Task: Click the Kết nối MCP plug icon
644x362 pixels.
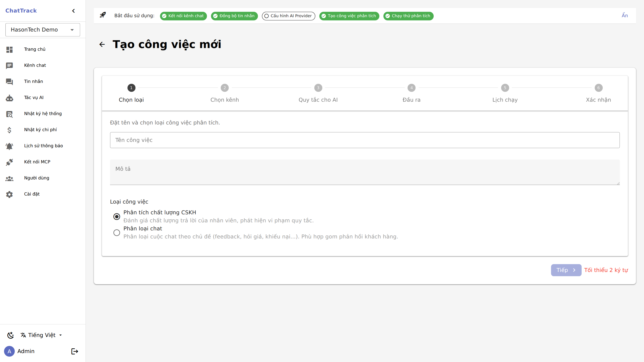Action: click(x=9, y=162)
